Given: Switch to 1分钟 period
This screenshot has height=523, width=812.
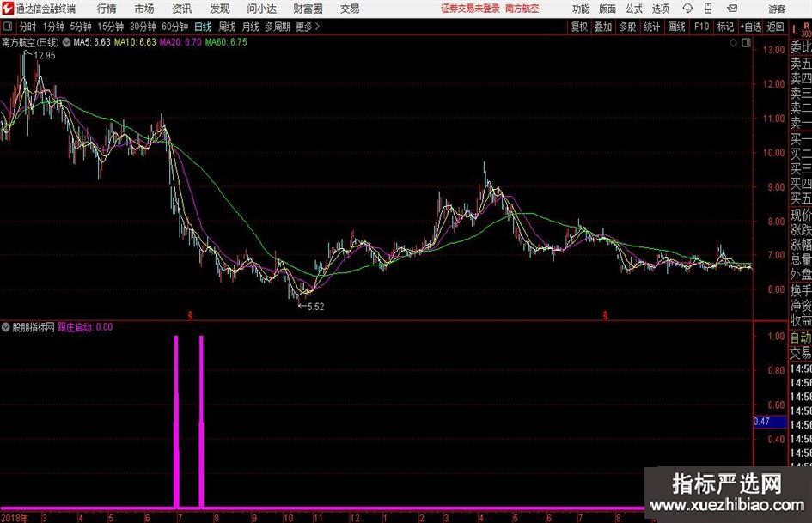Looking at the screenshot, I should tap(53, 27).
